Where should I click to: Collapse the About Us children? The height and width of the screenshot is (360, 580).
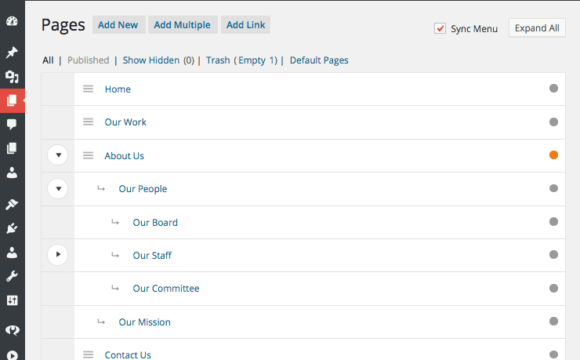pos(58,155)
